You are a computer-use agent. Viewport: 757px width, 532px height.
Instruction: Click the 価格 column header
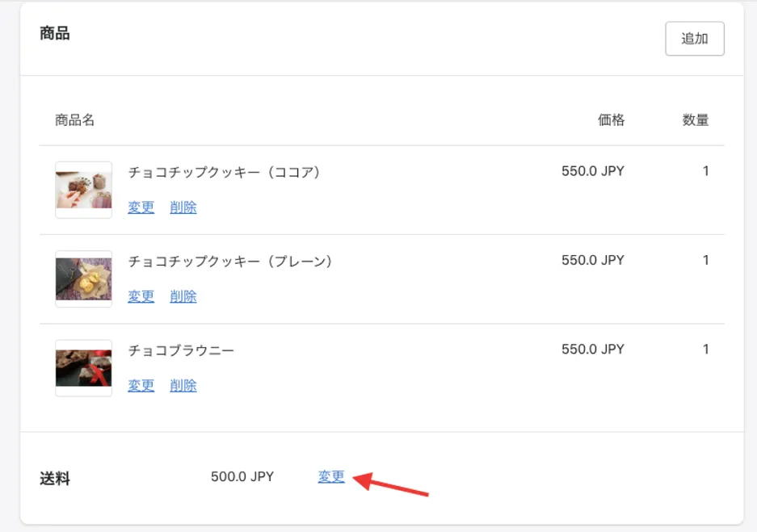(612, 119)
